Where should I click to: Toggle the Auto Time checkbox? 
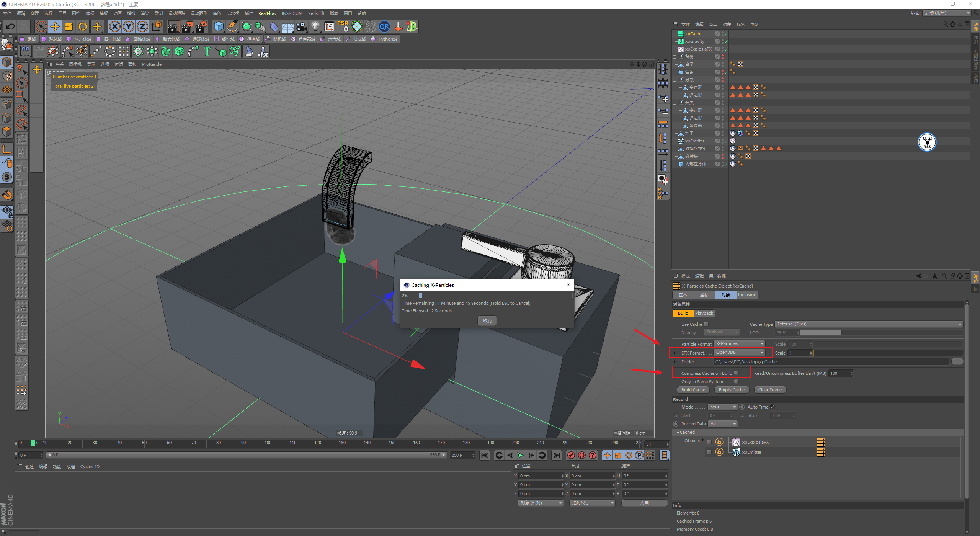772,407
